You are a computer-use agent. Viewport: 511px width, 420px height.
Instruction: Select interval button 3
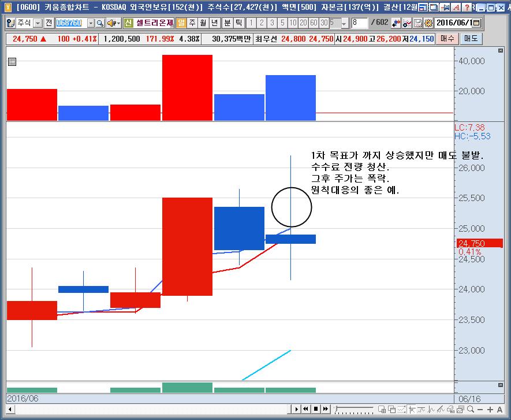(x=272, y=23)
